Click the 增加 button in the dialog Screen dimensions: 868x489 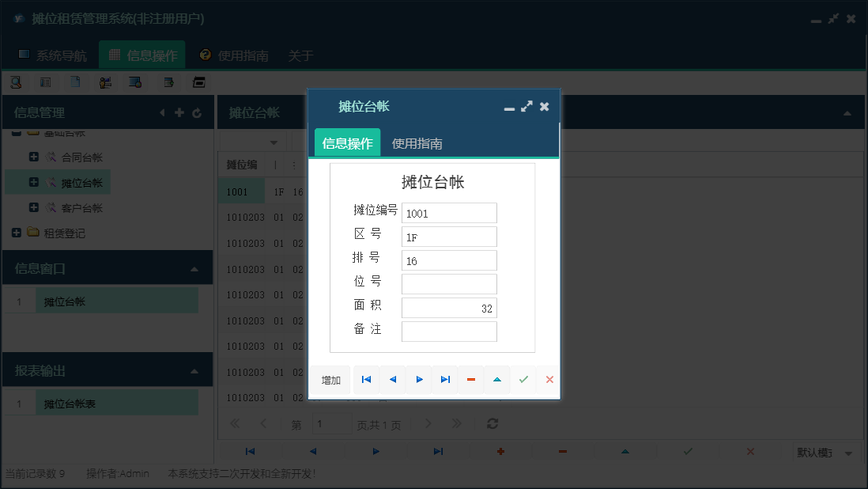pos(330,380)
